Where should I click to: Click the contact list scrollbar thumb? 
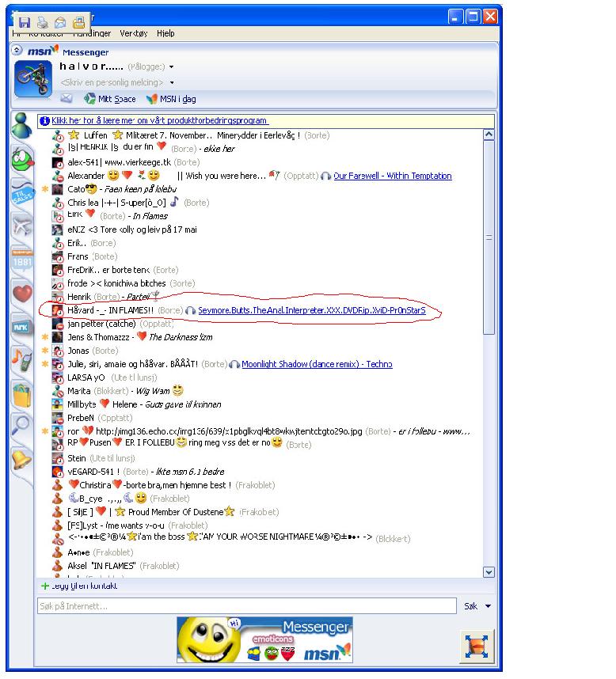[x=489, y=237]
